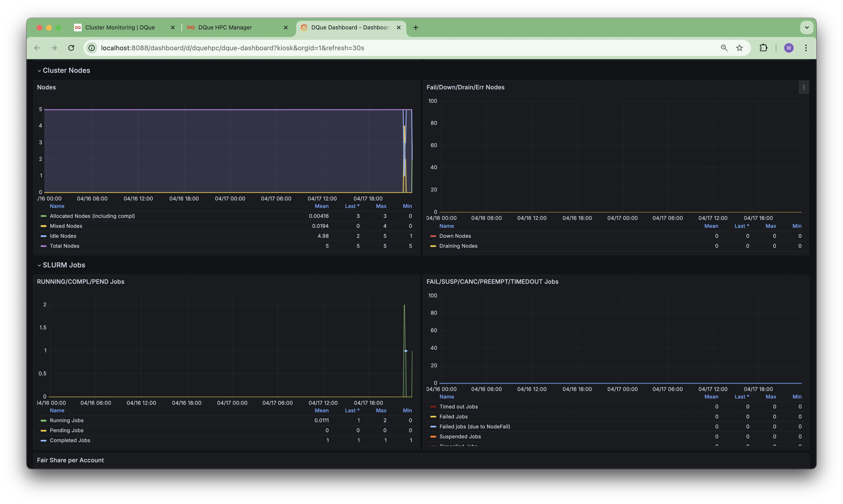Viewport: 843px width, 504px height.
Task: Open a new tab with plus button
Action: 415,27
